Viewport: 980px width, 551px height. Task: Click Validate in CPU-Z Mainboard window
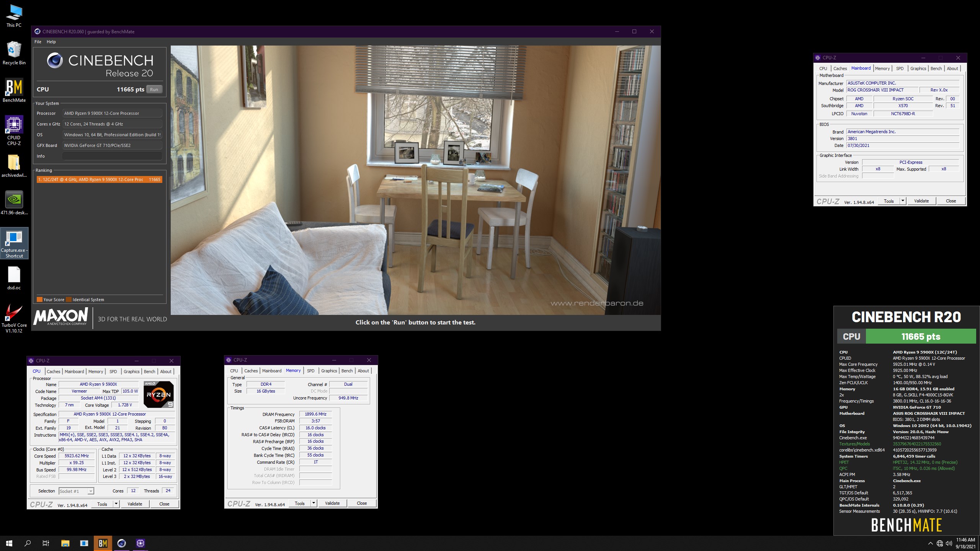pyautogui.click(x=921, y=201)
